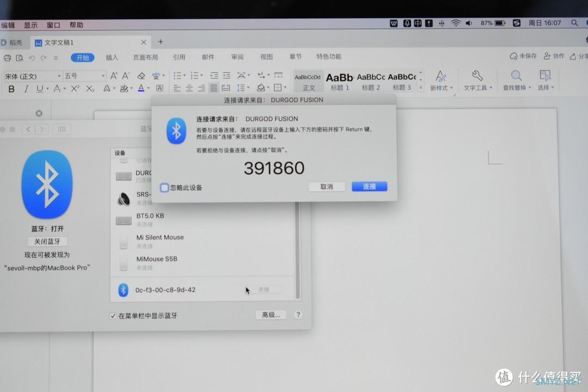Image resolution: width=588 pixels, height=392 pixels.
Task: Select Mi Silent Mouse in device list
Action: [x=160, y=238]
